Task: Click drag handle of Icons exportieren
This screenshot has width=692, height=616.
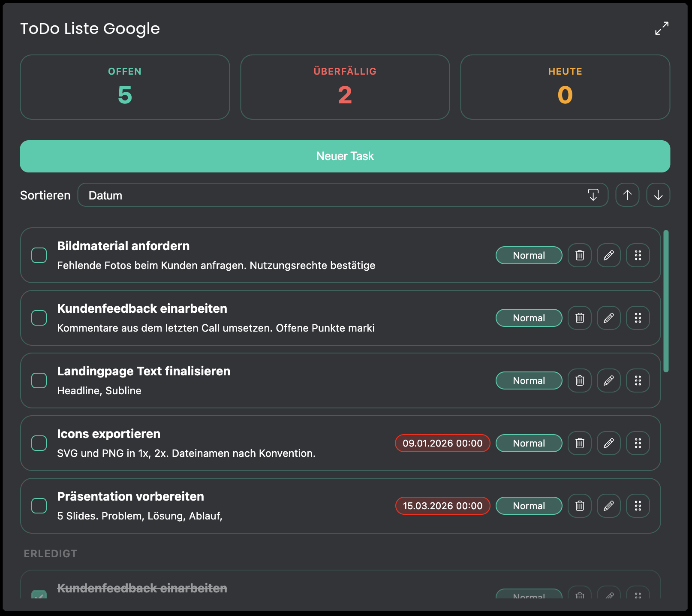Action: pos(638,443)
